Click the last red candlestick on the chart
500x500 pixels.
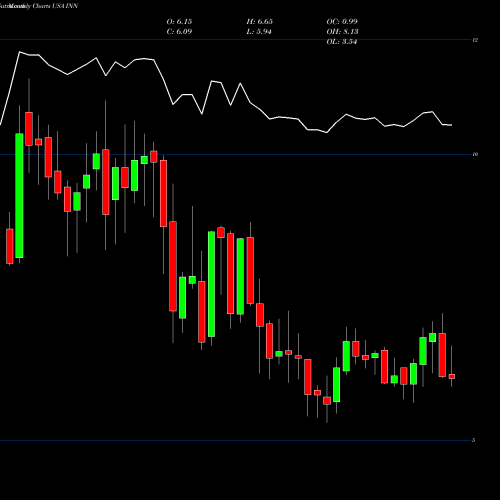452,376
